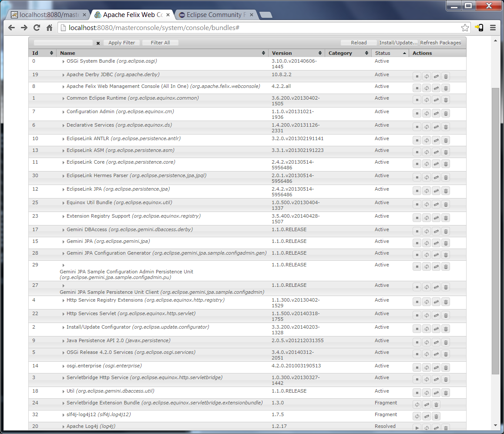Navigate back in the browser
The width and height of the screenshot is (504, 434).
tap(12, 28)
